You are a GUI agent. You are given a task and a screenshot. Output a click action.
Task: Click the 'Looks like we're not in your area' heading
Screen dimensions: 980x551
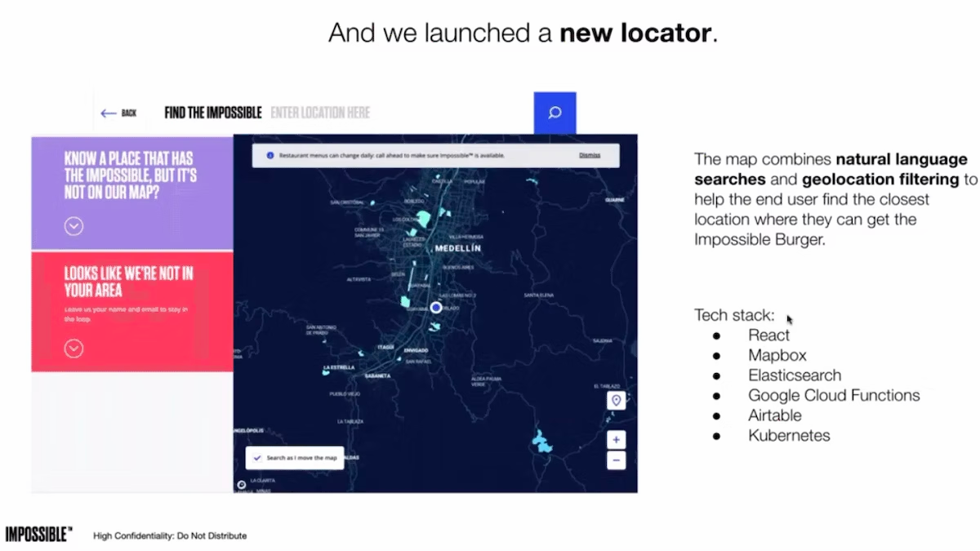[x=129, y=282]
